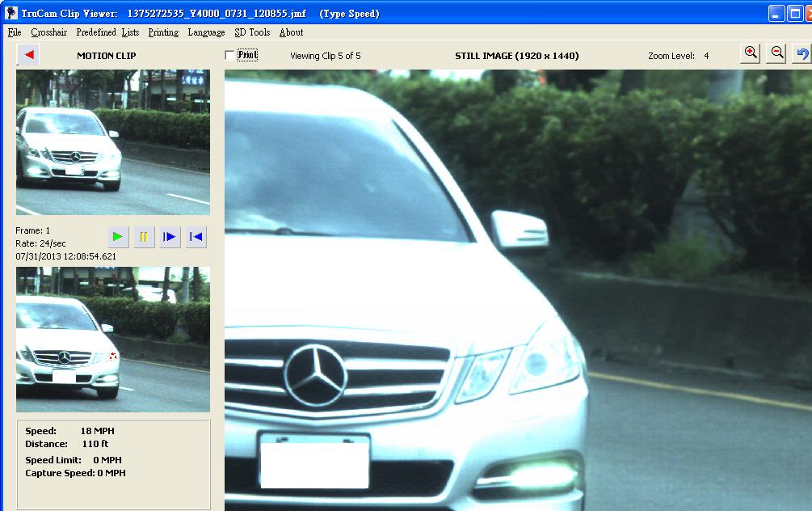This screenshot has width=812, height=511.
Task: Expand the Predefined Lists menu
Action: coord(107,32)
